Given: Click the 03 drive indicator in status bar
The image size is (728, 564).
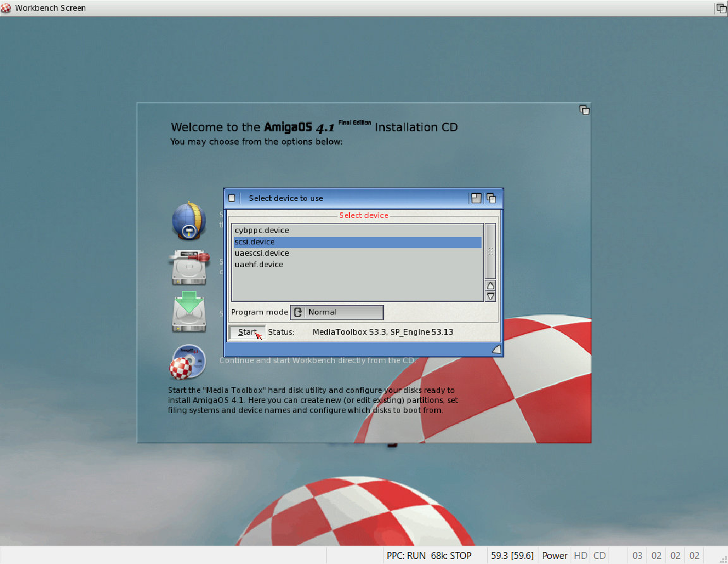Looking at the screenshot, I should 638,556.
